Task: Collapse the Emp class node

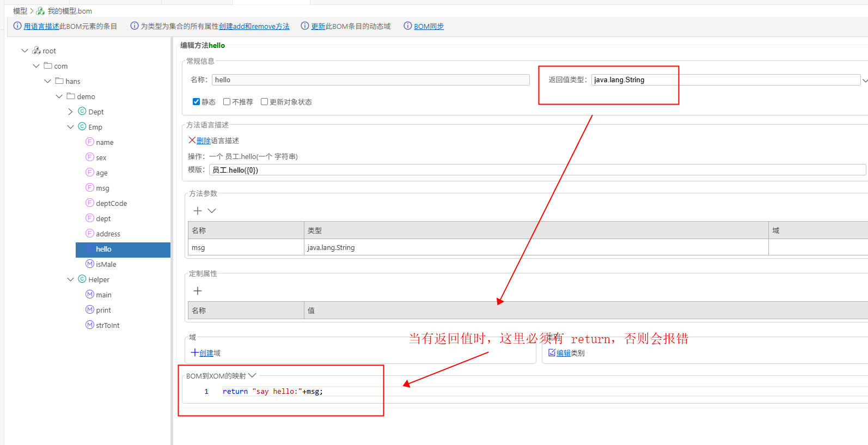Action: 70,127
